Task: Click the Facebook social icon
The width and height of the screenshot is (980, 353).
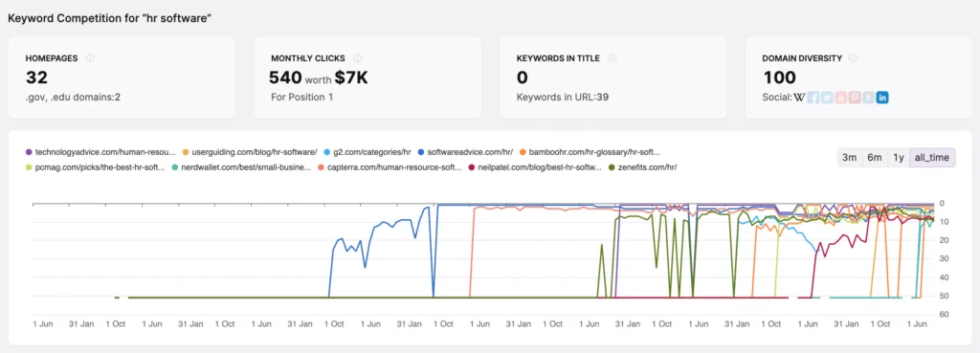Action: (x=813, y=98)
